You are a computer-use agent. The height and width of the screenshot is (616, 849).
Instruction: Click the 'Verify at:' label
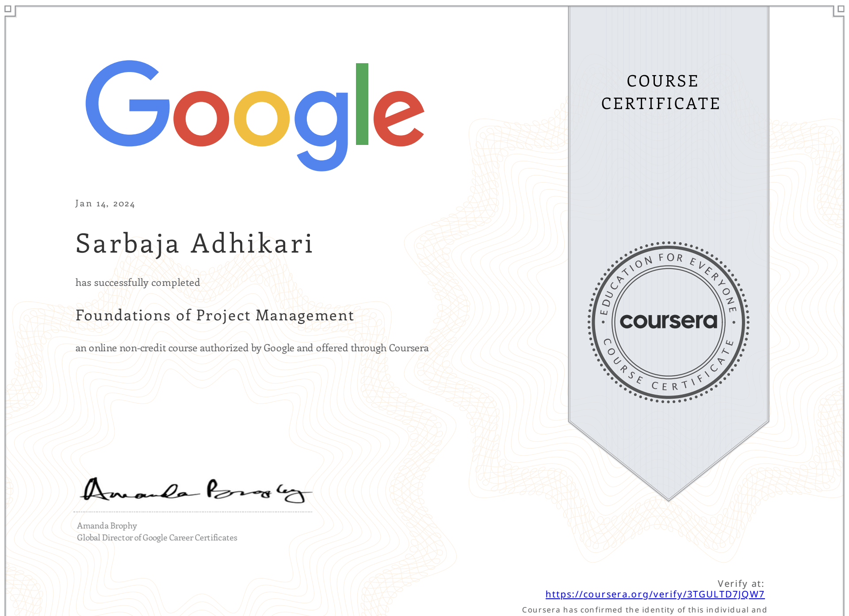click(x=740, y=583)
